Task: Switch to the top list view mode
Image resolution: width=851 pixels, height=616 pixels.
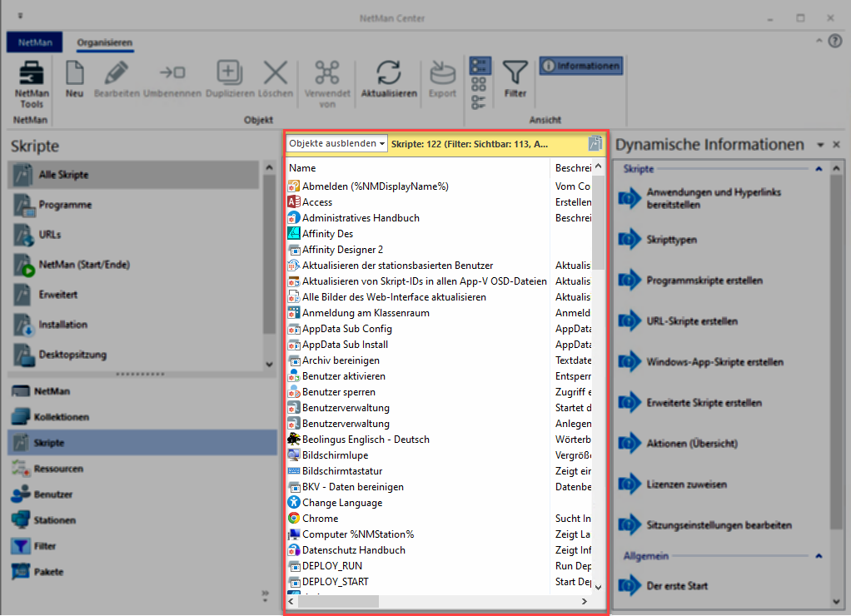Action: click(480, 66)
